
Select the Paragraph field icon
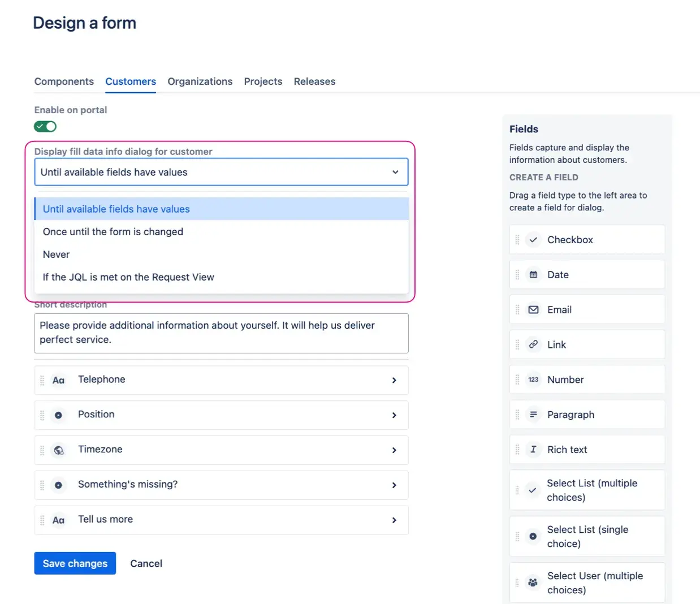point(533,414)
